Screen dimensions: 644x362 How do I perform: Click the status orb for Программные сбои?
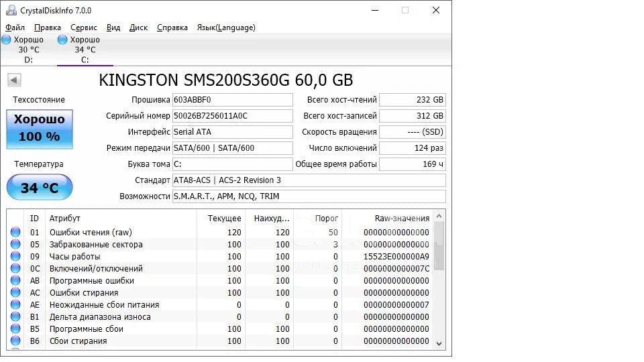(15, 328)
